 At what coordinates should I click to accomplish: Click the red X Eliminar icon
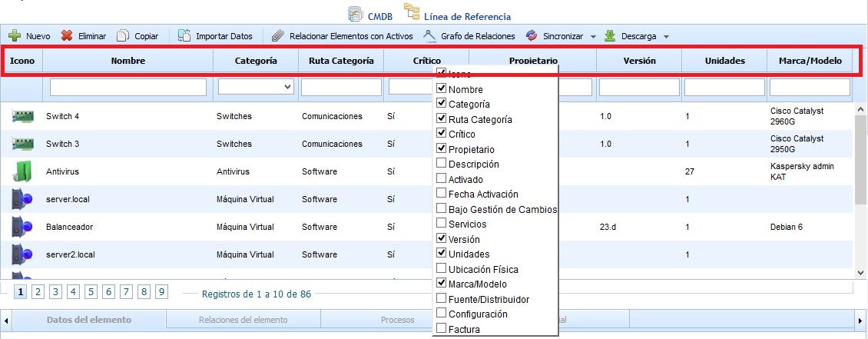67,36
